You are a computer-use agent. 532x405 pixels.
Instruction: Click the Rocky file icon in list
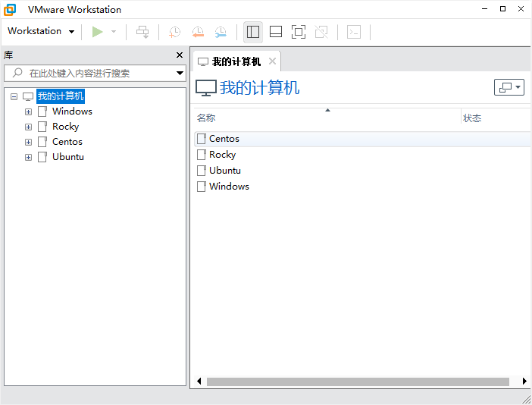point(202,155)
